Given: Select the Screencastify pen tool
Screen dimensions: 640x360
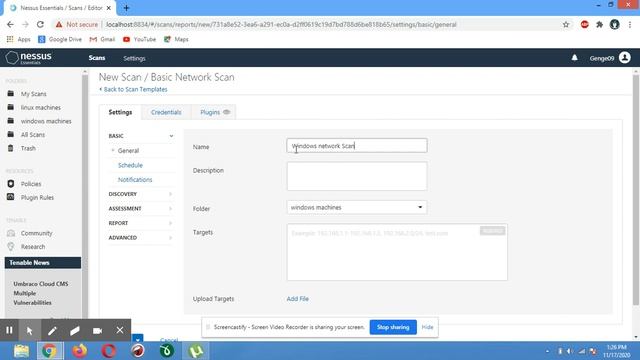Looking at the screenshot, I should tap(52, 330).
